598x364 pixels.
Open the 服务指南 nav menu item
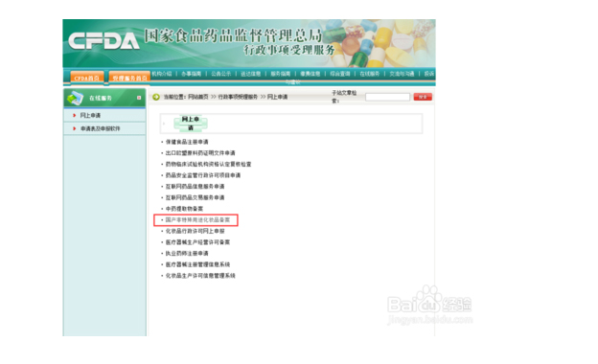[x=280, y=74]
